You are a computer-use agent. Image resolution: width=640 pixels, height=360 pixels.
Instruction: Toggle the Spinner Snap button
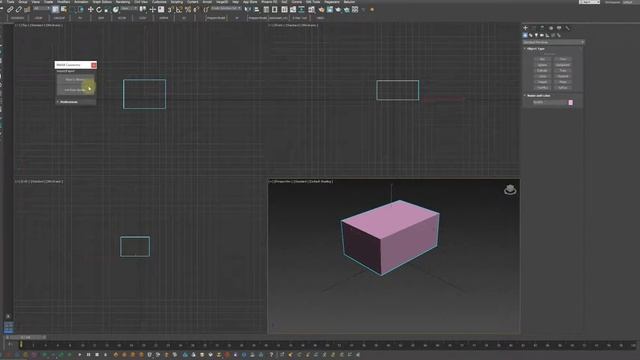pyautogui.click(x=196, y=9)
